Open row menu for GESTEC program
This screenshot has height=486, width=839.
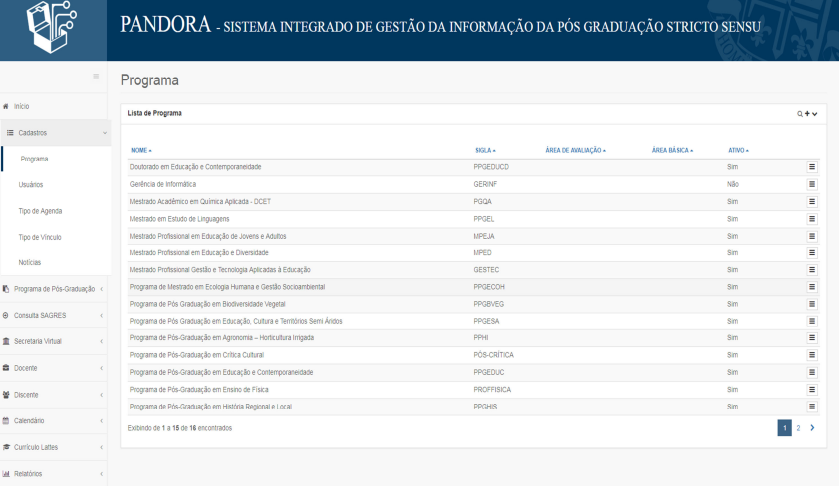pyautogui.click(x=812, y=270)
